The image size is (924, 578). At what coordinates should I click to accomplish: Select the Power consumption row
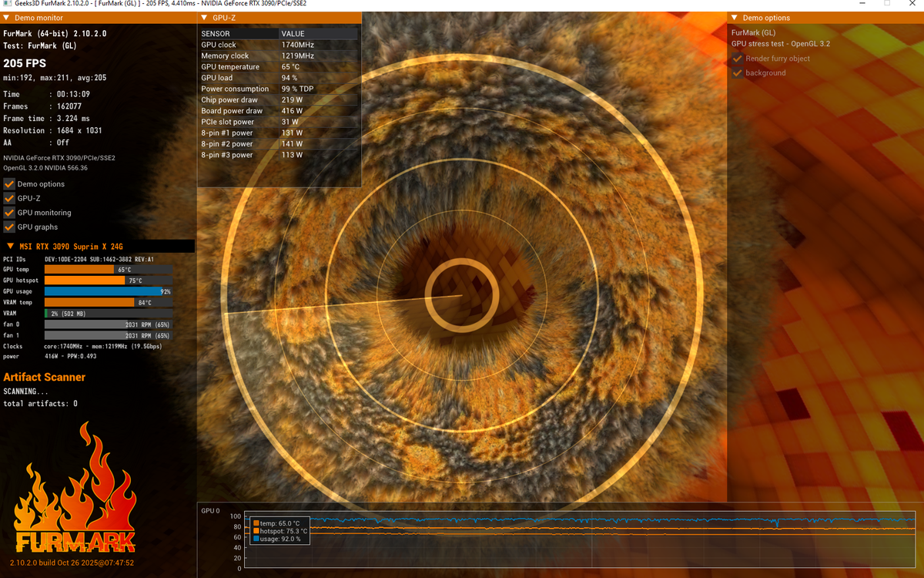[279, 89]
